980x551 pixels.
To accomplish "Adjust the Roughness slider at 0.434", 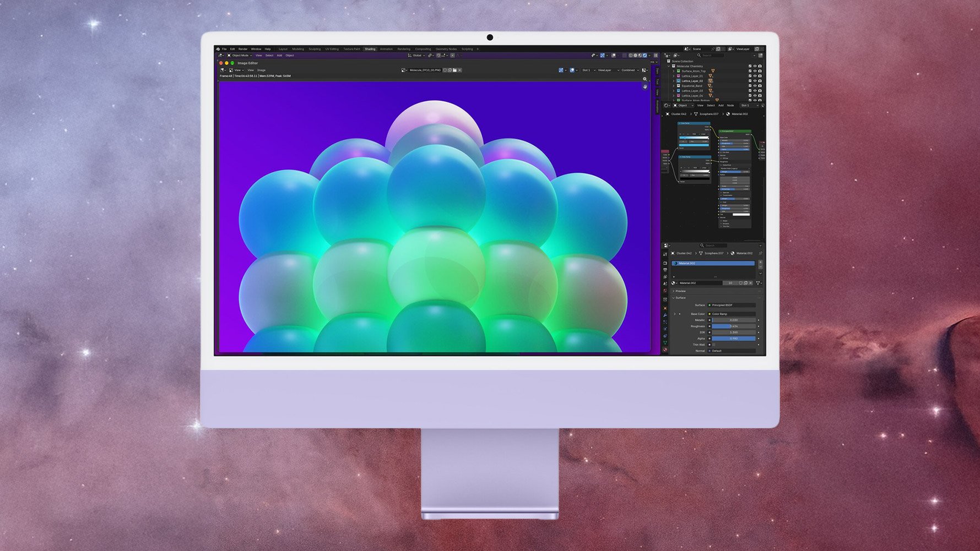I will pos(734,326).
